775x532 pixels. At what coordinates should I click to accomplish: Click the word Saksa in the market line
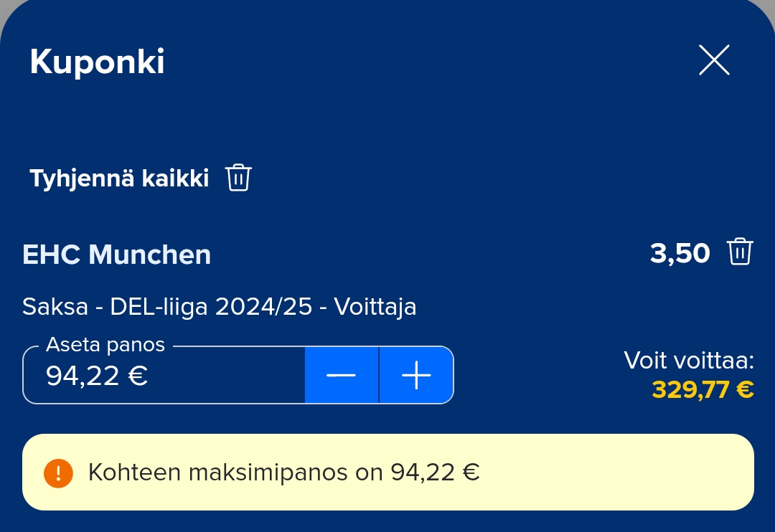[x=55, y=307]
